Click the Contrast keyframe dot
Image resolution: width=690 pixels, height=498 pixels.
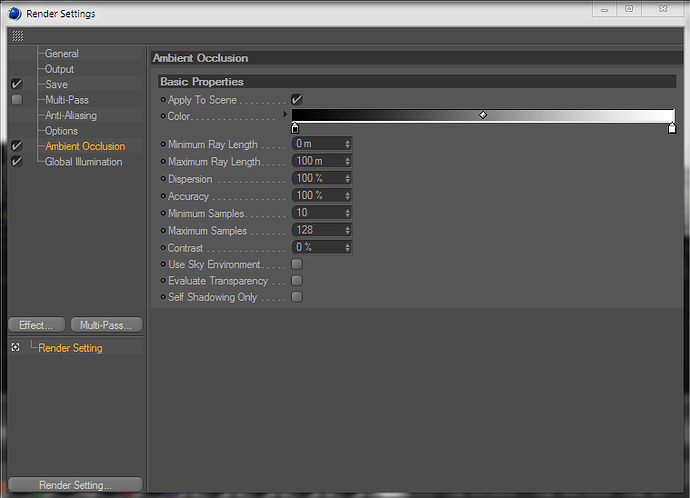(x=163, y=248)
